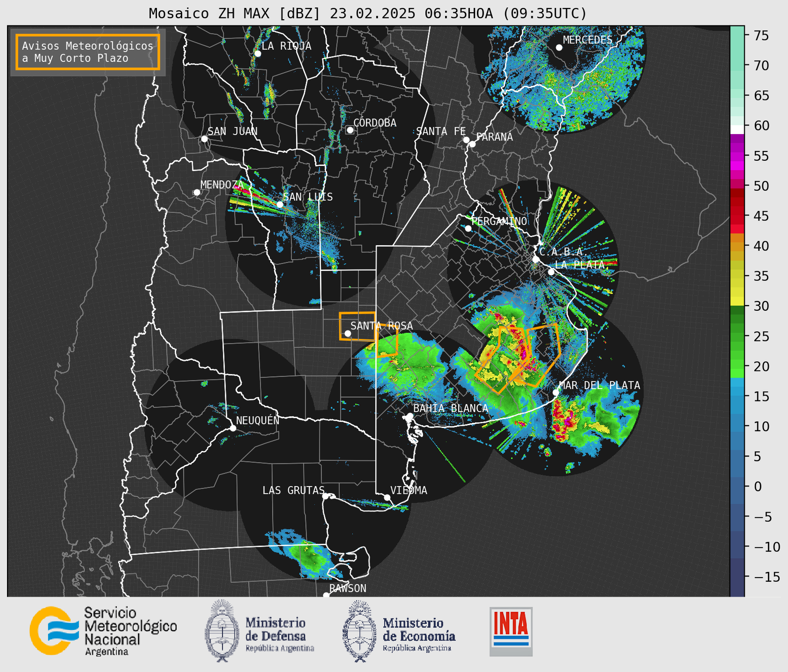Click the dark −15 dBZ color band

737,577
